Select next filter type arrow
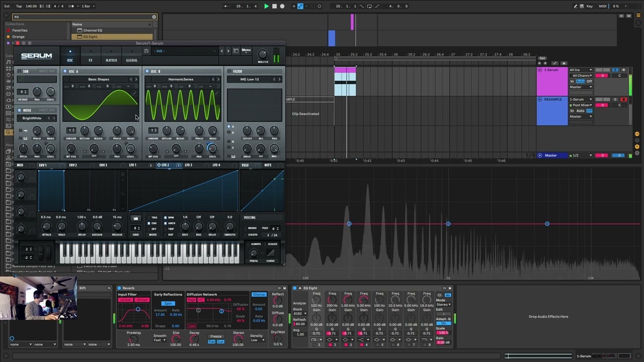 (x=279, y=79)
